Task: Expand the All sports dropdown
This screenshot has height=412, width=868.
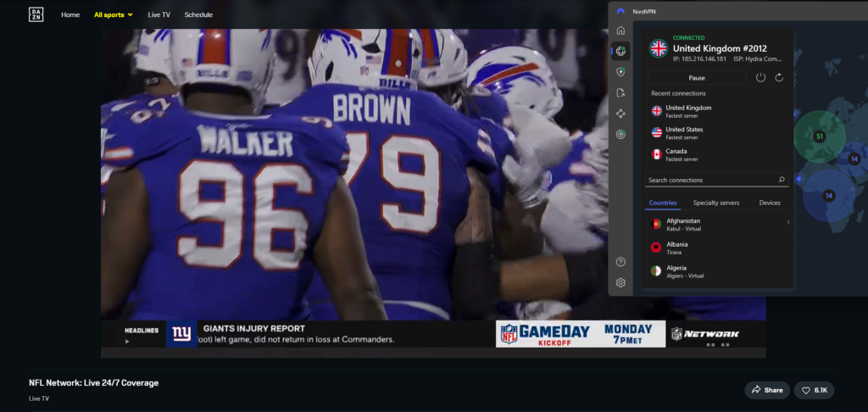Action: pyautogui.click(x=114, y=15)
